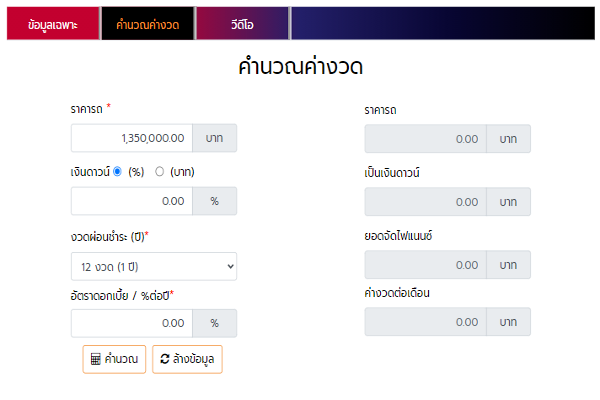This screenshot has width=600, height=400.
Task: Click the บาท unit next to car price input
Action: coord(214,138)
